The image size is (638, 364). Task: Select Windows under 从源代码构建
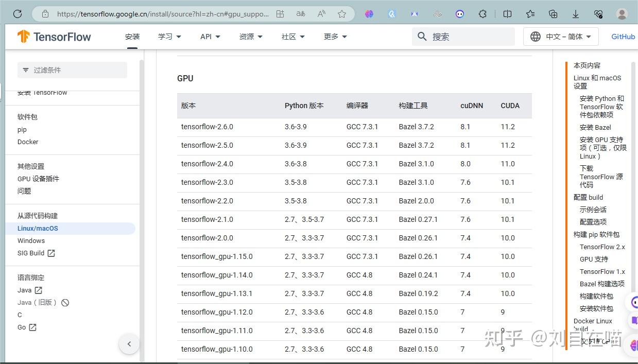coord(31,240)
